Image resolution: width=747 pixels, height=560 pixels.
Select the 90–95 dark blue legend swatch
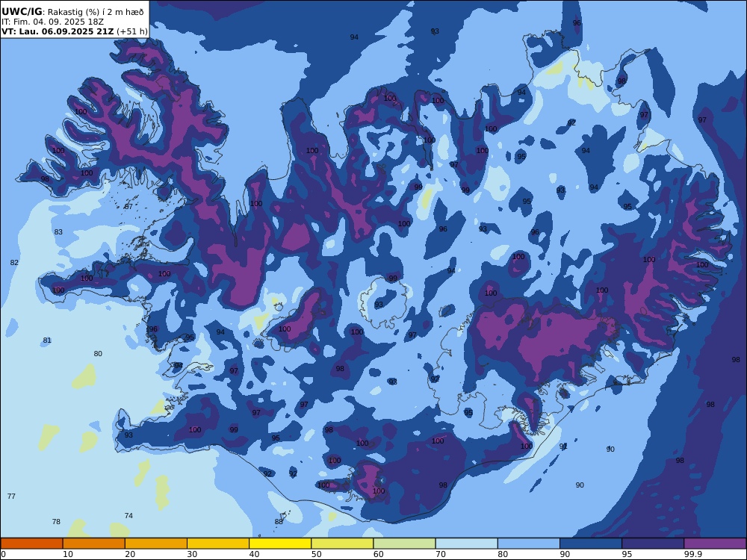pyautogui.click(x=591, y=544)
